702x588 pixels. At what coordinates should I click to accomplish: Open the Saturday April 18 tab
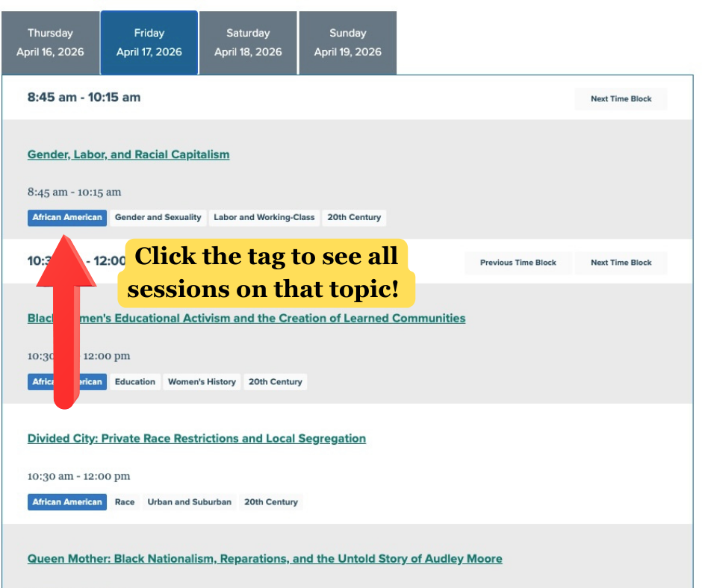click(248, 43)
